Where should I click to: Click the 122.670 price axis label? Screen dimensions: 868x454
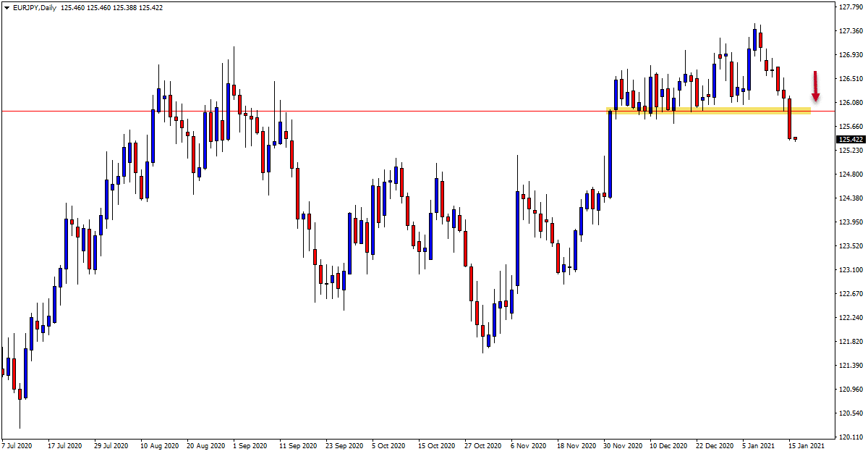pos(851,294)
